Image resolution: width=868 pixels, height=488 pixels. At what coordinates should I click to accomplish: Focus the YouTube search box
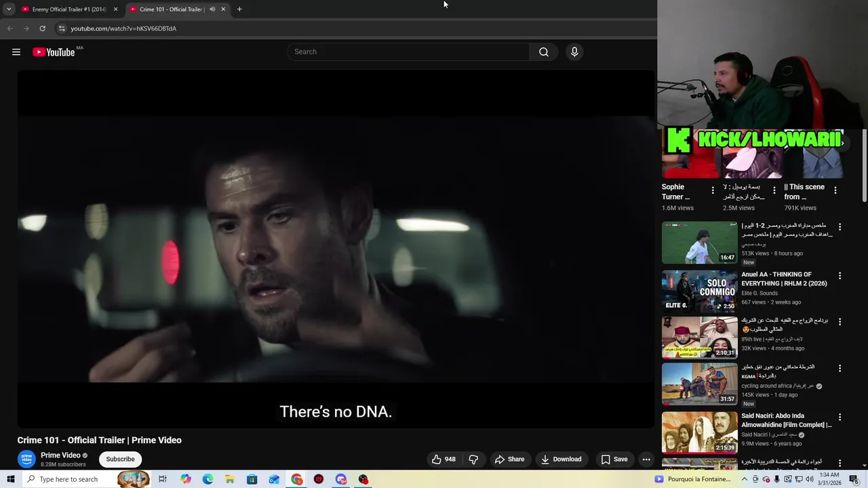pos(408,52)
